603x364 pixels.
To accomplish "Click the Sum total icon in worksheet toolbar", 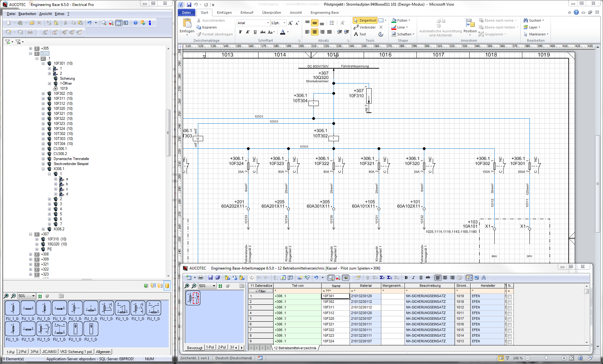I will tap(382, 278).
